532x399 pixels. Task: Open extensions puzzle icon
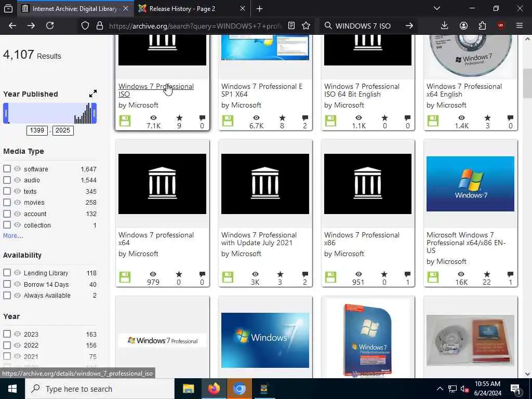point(482,25)
